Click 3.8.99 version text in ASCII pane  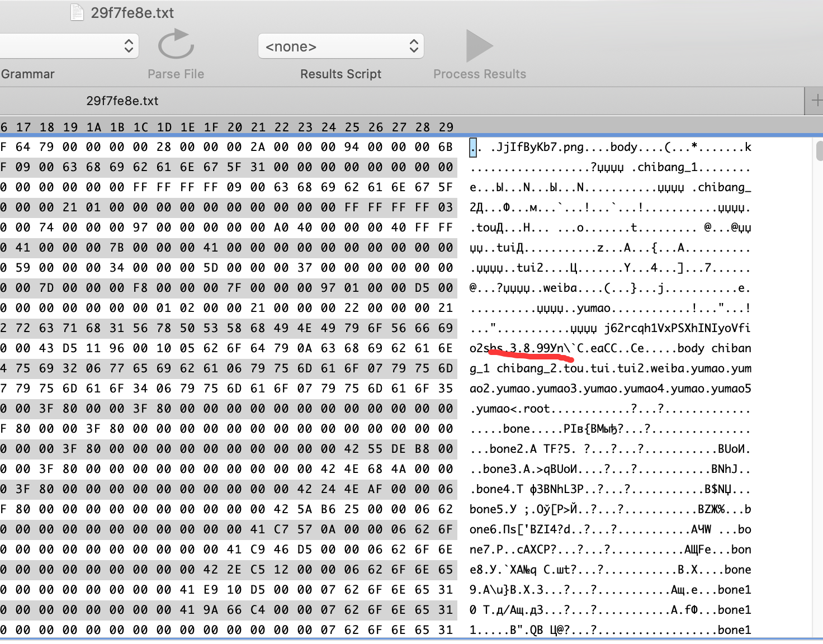pyautogui.click(x=530, y=348)
